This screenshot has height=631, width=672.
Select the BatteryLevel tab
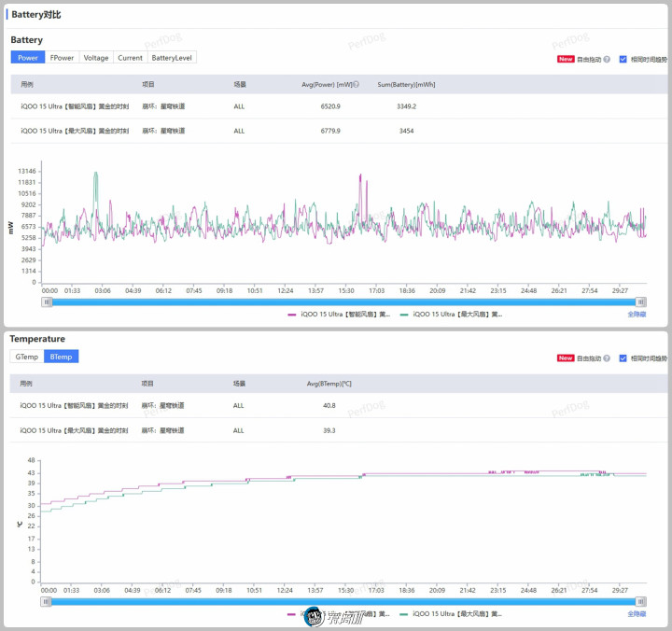172,58
